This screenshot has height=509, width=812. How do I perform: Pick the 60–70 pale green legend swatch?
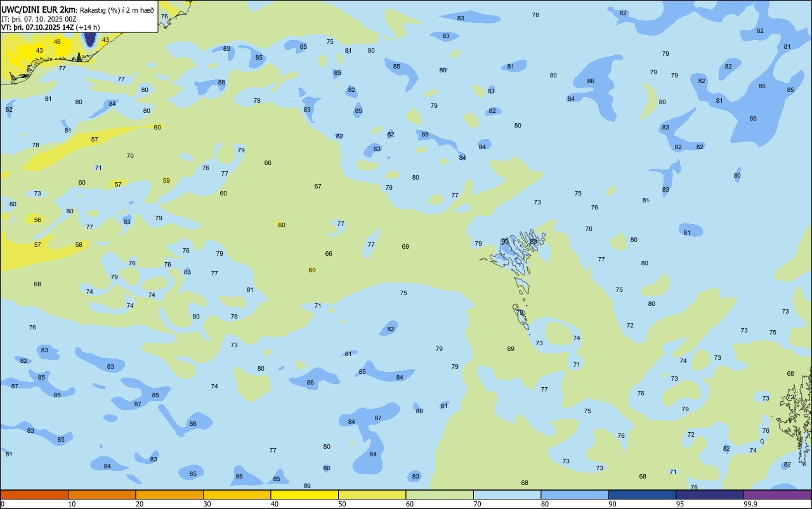440,494
